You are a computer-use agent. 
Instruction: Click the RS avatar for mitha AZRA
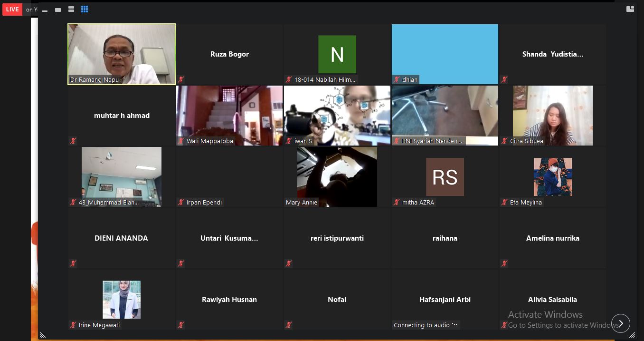(445, 177)
